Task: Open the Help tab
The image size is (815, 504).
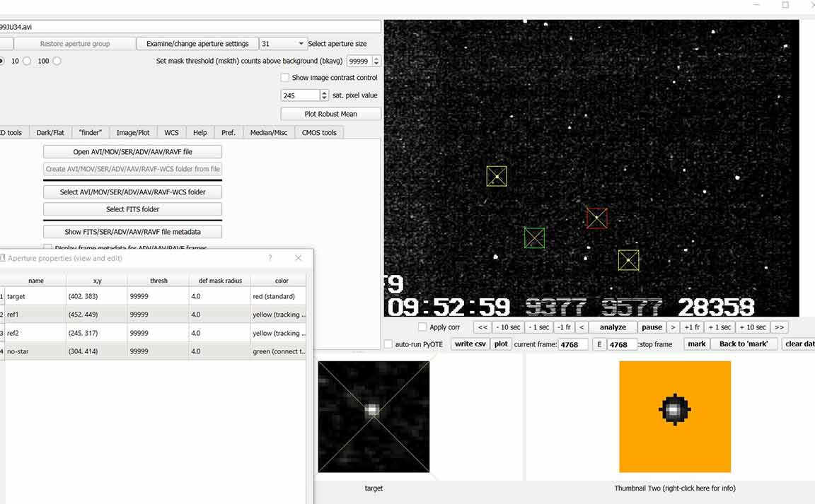Action: click(x=200, y=132)
